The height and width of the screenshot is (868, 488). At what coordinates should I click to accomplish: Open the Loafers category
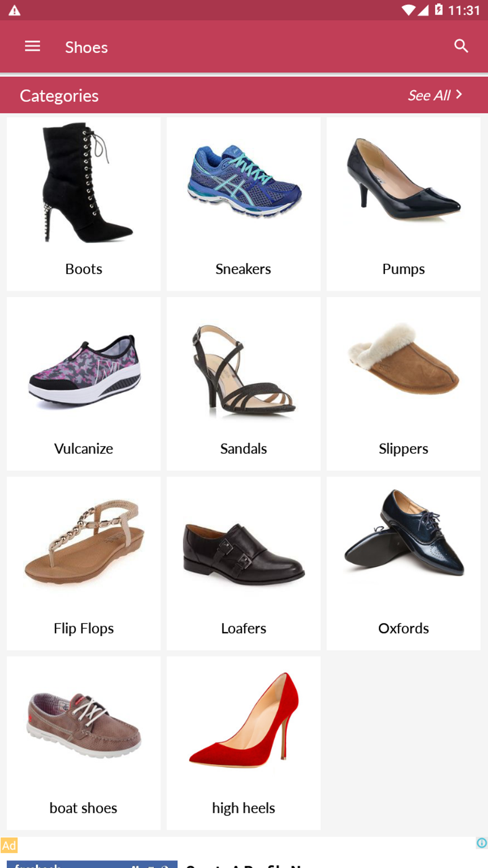(x=244, y=563)
